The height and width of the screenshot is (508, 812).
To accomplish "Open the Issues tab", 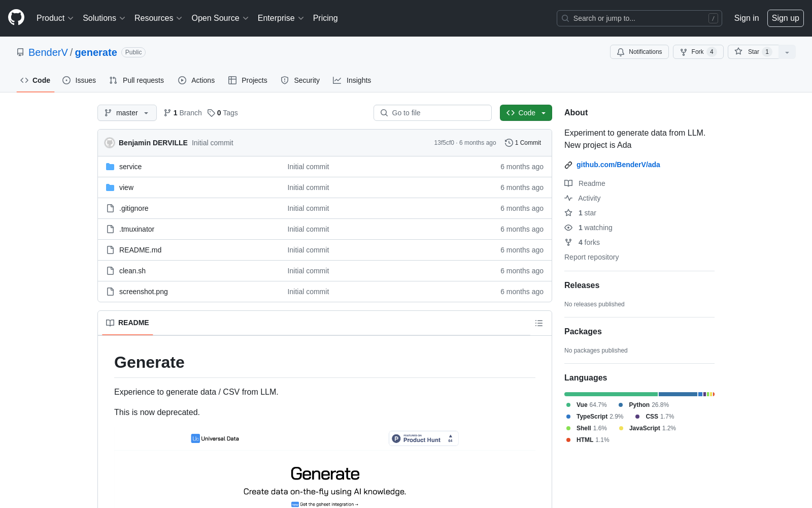I will 79,80.
